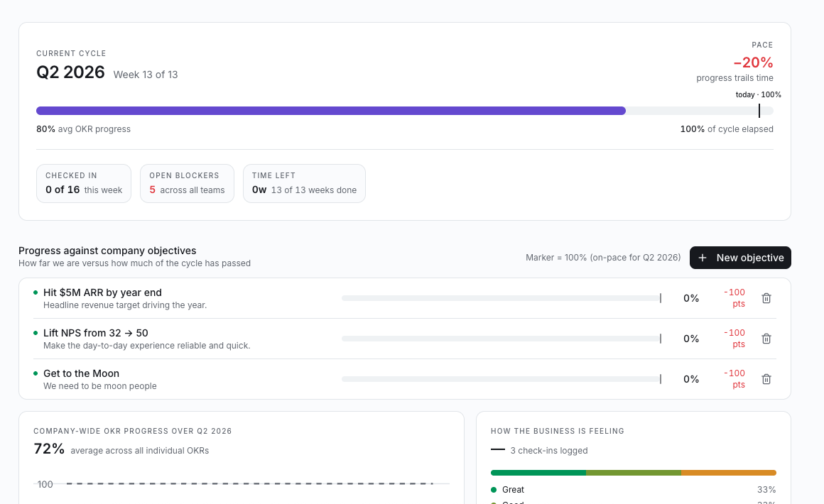Click the Marker = 100% on-pace note

coord(603,258)
